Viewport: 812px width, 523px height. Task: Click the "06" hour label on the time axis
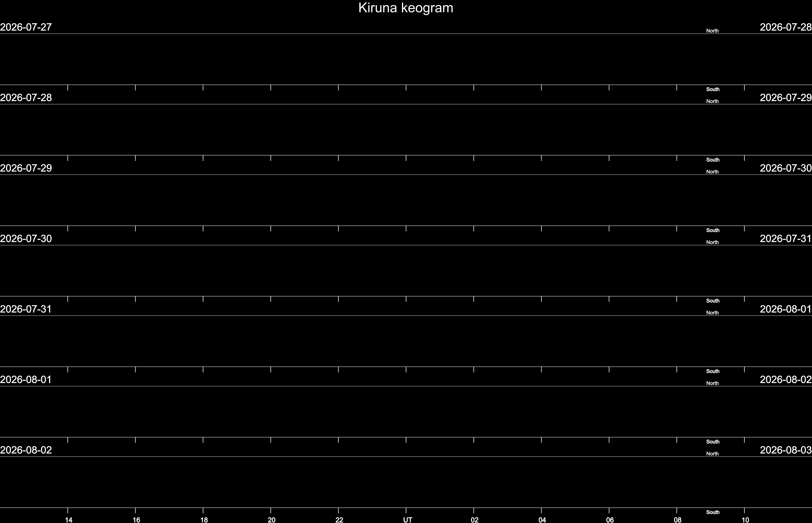coord(610,520)
